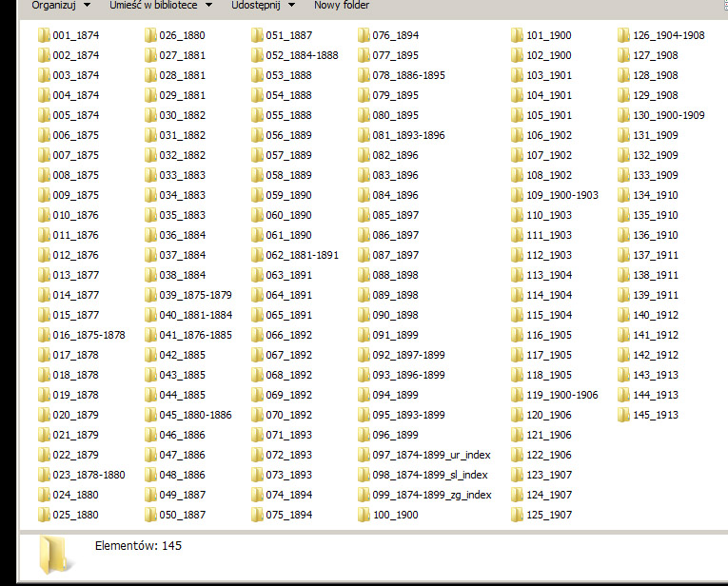This screenshot has height=586, width=728.
Task: Click the Nowy folder button
Action: pos(342,6)
